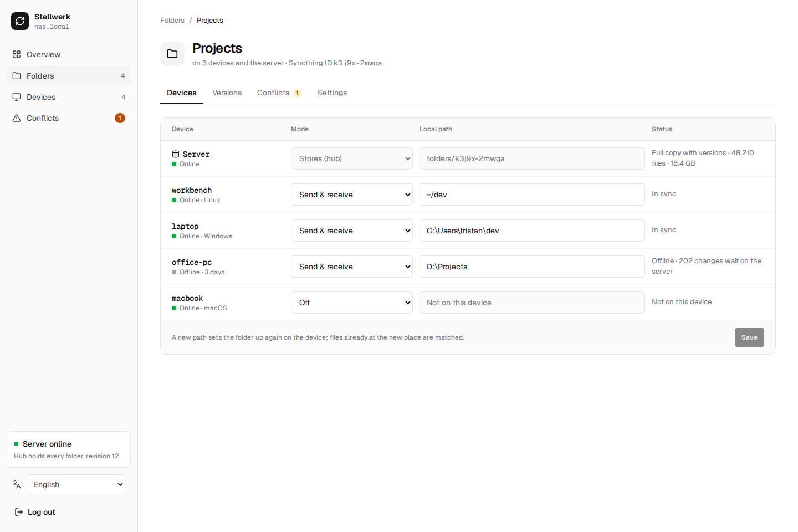Click the Stellwerk sync logo icon
The width and height of the screenshot is (798, 532).
20,21
